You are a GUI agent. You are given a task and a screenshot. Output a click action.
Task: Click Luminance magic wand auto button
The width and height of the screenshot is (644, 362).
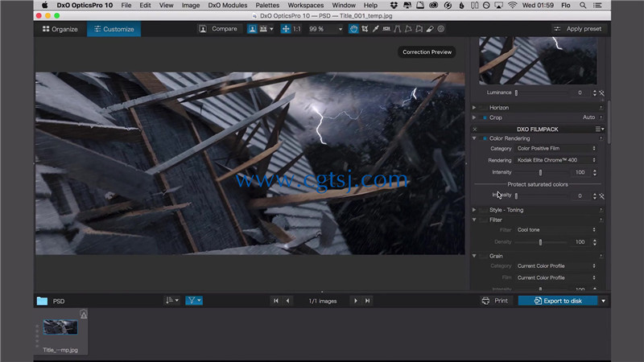tap(601, 93)
